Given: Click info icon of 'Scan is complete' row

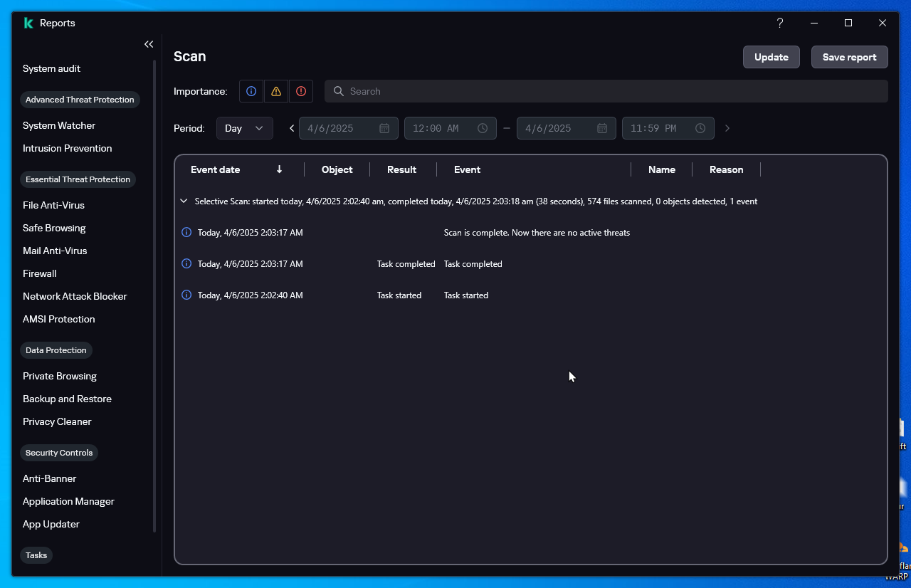Looking at the screenshot, I should pos(186,232).
